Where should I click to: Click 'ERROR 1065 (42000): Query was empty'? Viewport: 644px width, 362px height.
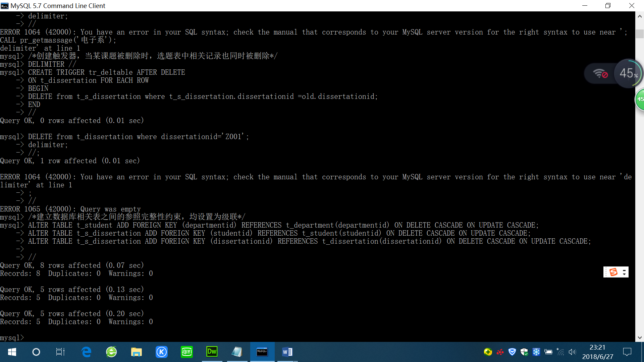(x=70, y=209)
